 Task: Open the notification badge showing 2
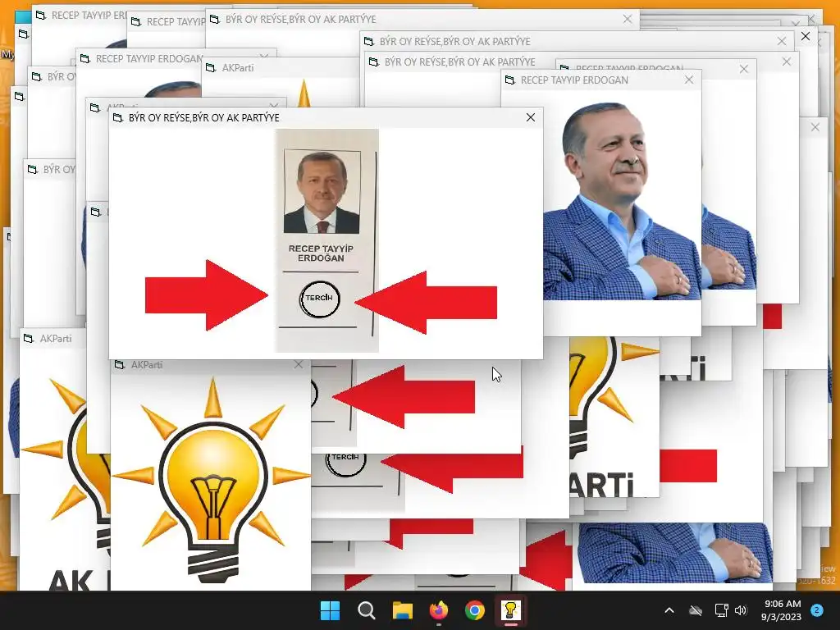[x=817, y=610]
